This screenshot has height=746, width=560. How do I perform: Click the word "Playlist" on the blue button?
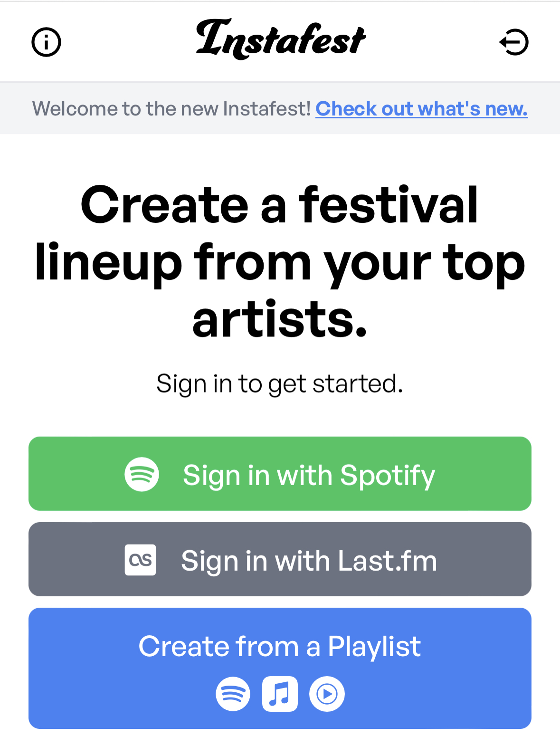pos(374,646)
